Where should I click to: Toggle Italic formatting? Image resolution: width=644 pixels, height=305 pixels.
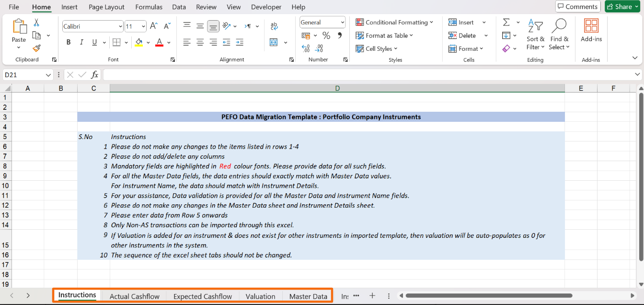(81, 42)
